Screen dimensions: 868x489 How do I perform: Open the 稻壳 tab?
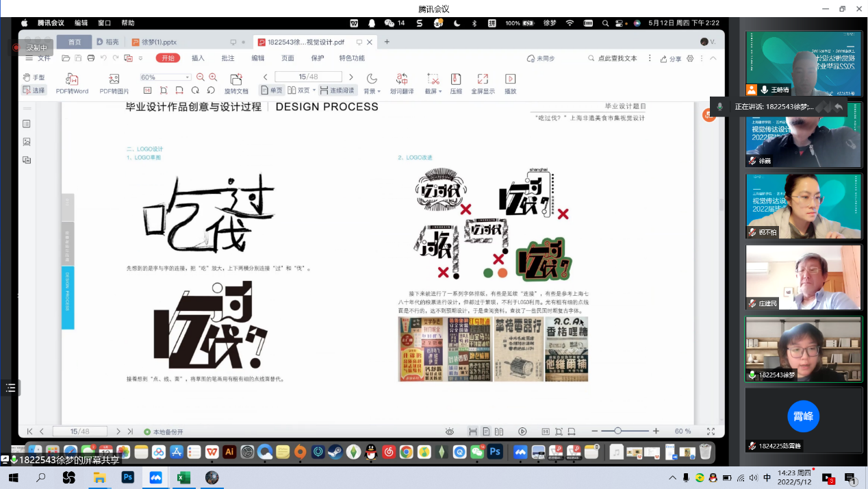(x=108, y=42)
